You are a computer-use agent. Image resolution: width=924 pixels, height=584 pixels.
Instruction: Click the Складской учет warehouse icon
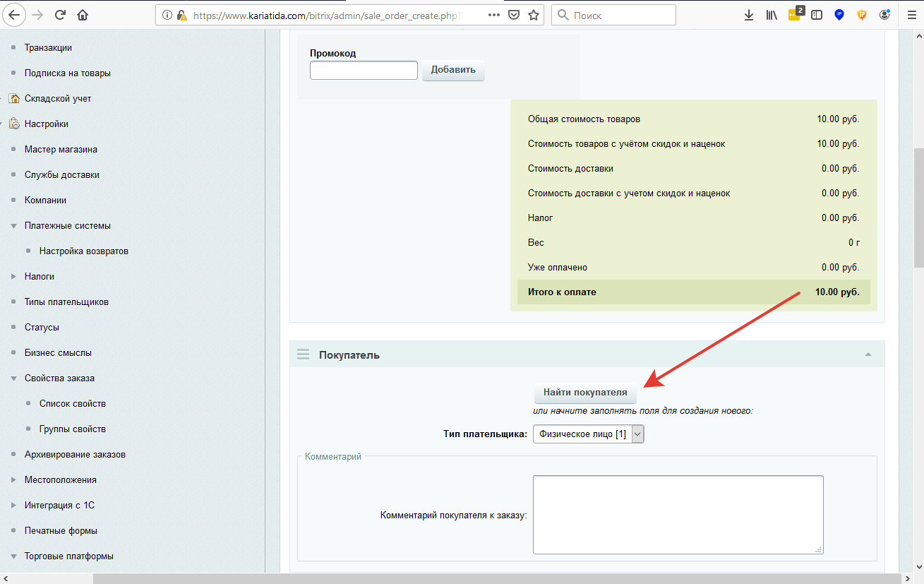(x=14, y=99)
